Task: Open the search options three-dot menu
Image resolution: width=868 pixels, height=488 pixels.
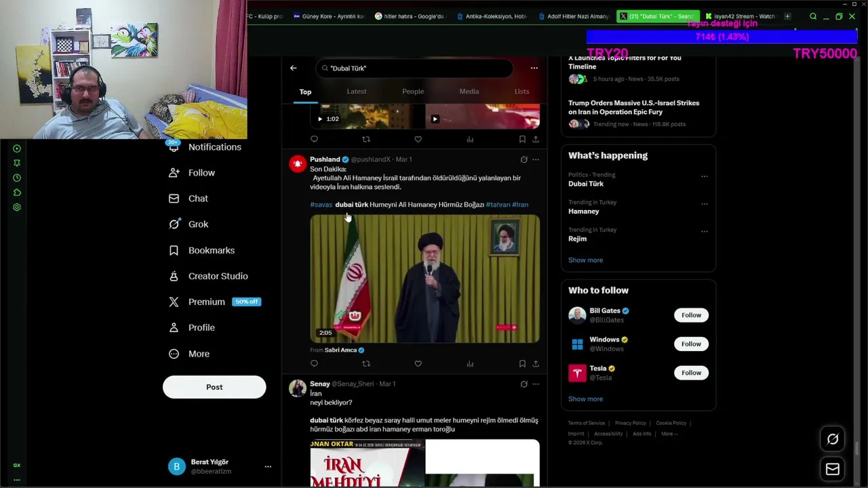Action: (x=534, y=68)
